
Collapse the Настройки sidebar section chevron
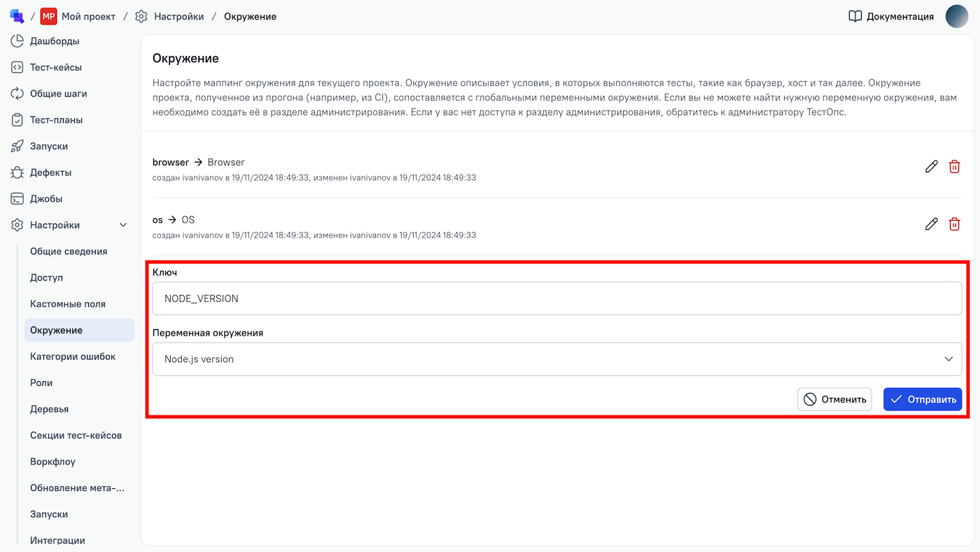[x=123, y=225]
